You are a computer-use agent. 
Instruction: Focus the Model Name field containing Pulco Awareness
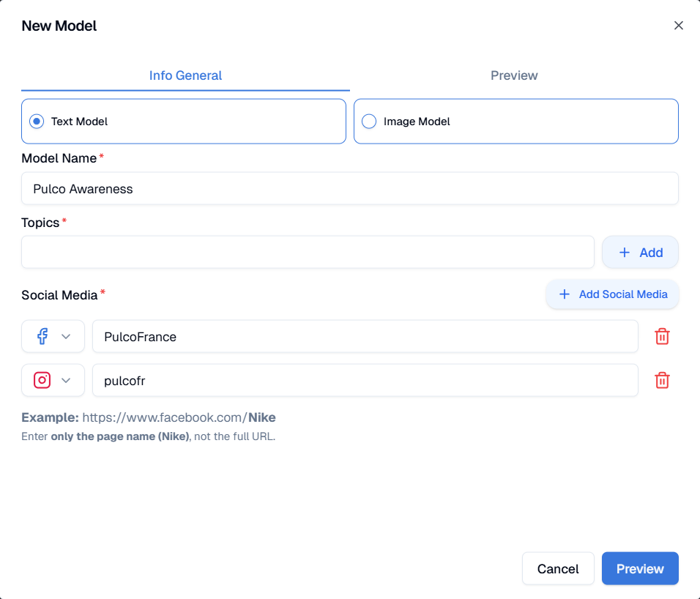point(349,189)
